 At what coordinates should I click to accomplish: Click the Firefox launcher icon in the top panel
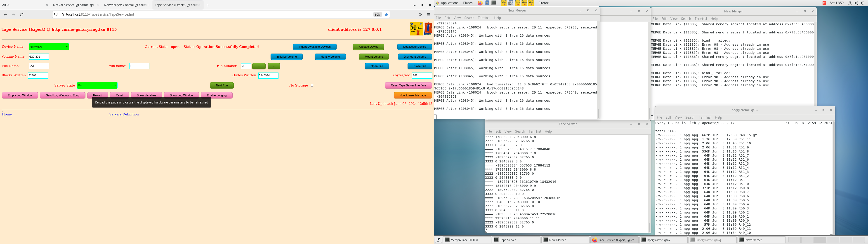click(x=480, y=3)
